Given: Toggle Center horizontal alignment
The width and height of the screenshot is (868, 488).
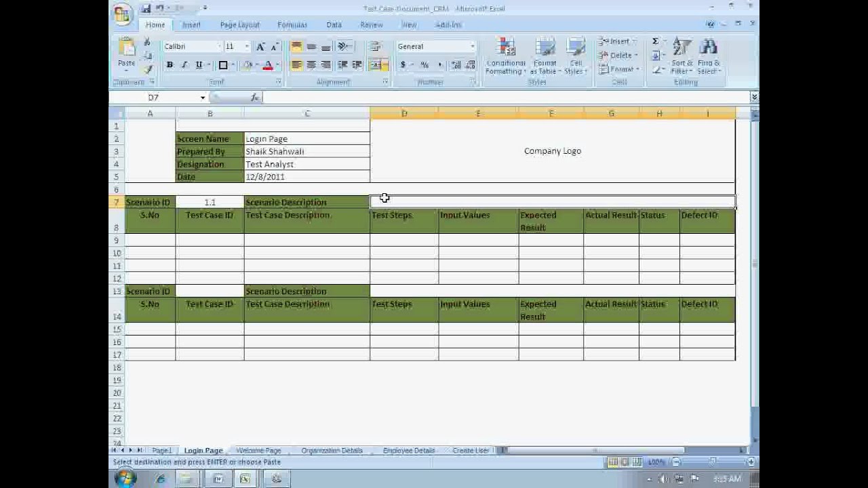Looking at the screenshot, I should (311, 65).
